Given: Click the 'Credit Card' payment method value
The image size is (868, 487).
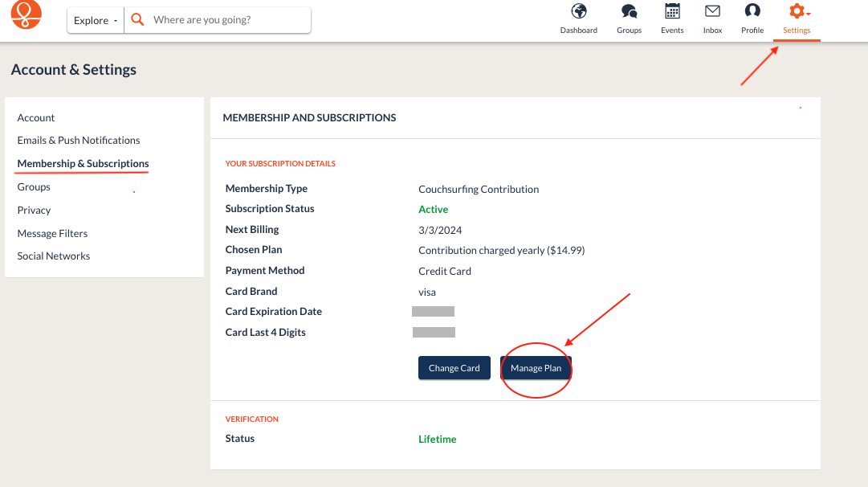Looking at the screenshot, I should coord(445,271).
